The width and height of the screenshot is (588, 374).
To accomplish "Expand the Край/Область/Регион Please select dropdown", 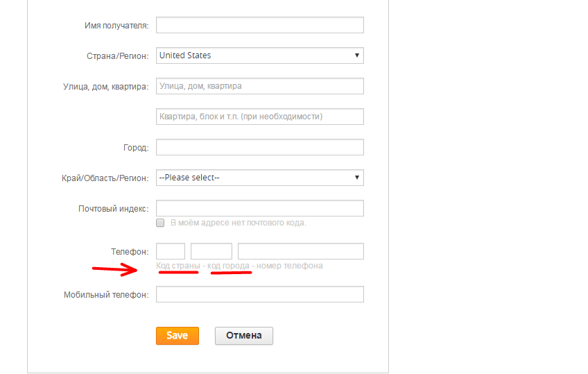I will pos(260,178).
